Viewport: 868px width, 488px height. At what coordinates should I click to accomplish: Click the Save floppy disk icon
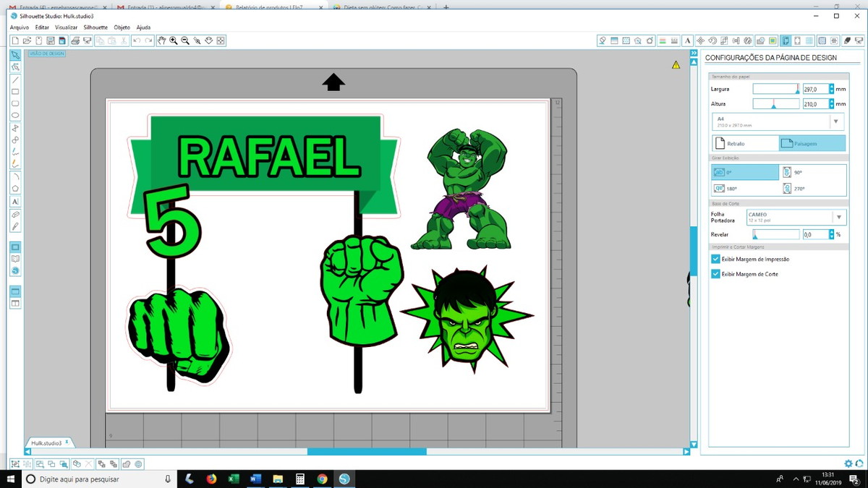(51, 40)
